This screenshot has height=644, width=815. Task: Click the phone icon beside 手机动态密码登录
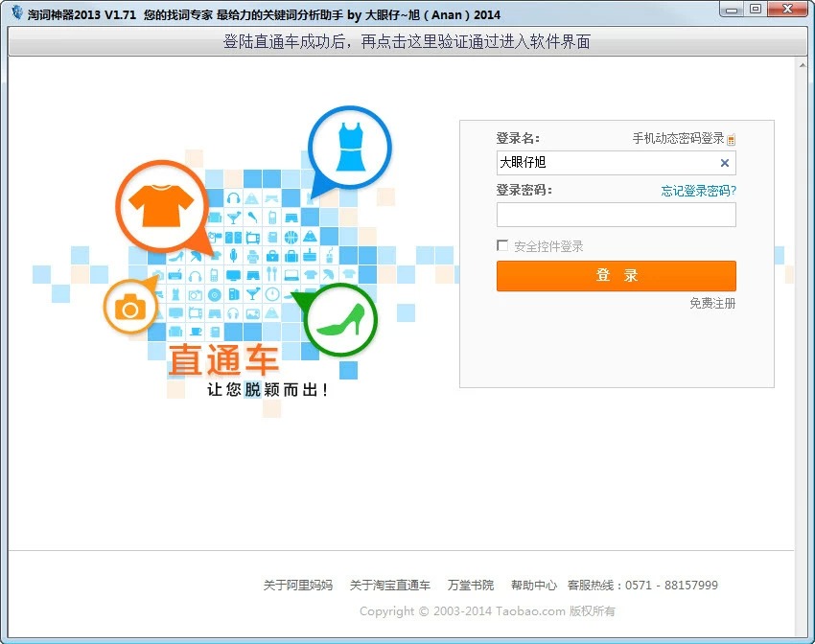tap(731, 139)
